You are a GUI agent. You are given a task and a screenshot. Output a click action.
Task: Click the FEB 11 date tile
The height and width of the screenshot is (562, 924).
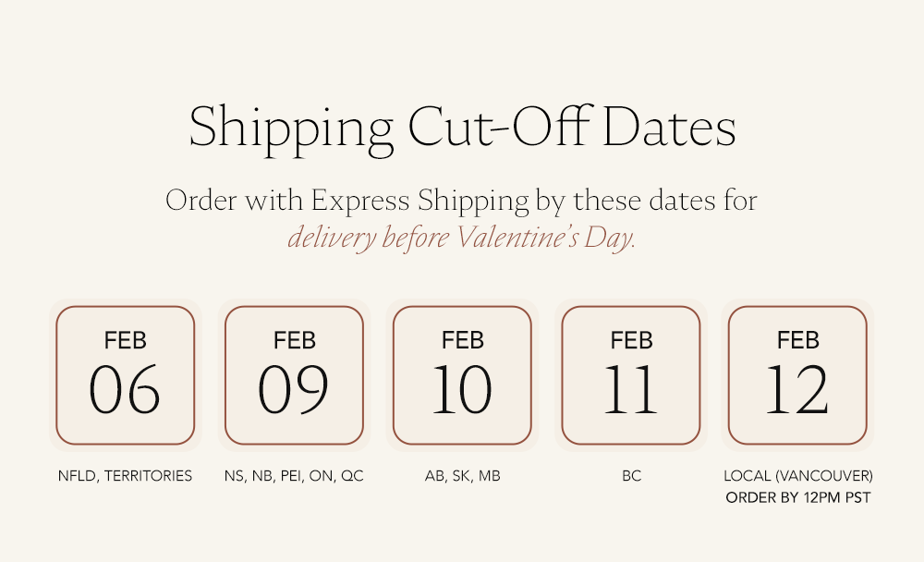[630, 375]
